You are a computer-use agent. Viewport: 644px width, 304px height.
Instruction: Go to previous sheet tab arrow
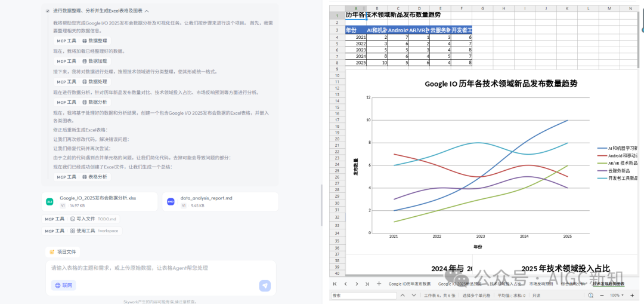[346, 284]
